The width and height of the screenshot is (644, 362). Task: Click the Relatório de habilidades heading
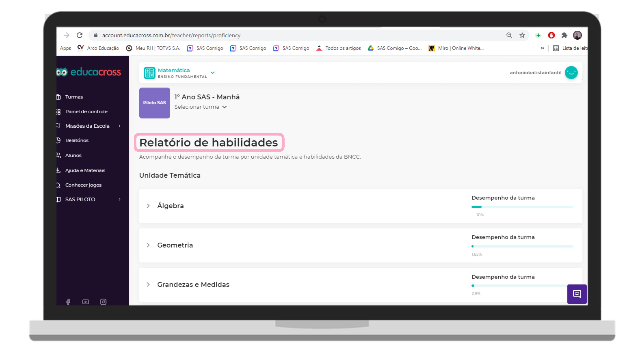tap(209, 143)
